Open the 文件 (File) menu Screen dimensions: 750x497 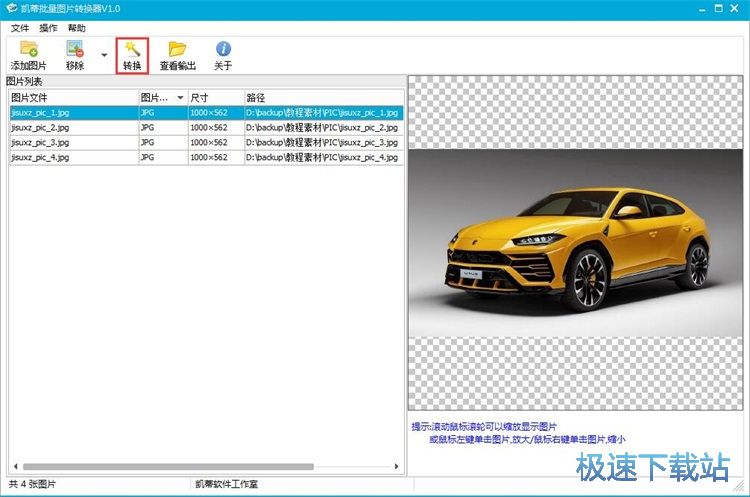tap(19, 28)
